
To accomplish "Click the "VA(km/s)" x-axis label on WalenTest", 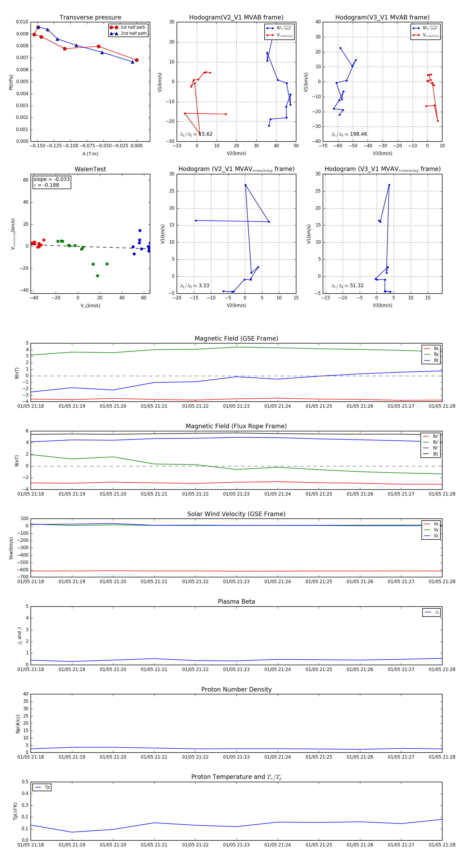I will click(90, 306).
